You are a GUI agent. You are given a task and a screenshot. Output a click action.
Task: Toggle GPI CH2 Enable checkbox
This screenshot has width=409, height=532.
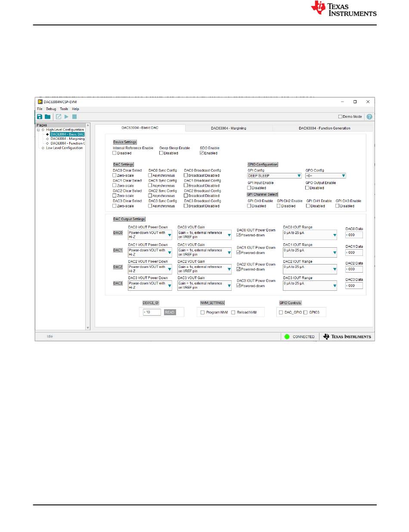pyautogui.click(x=279, y=206)
